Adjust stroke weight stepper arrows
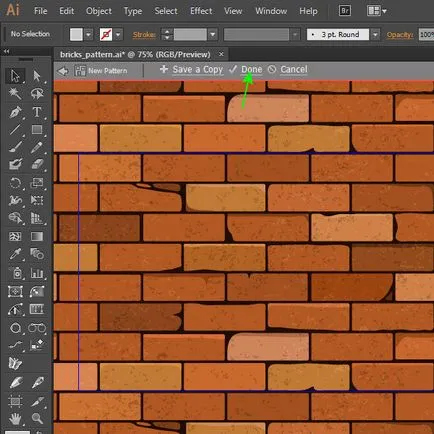Viewport: 434px width, 434px height. (x=167, y=34)
